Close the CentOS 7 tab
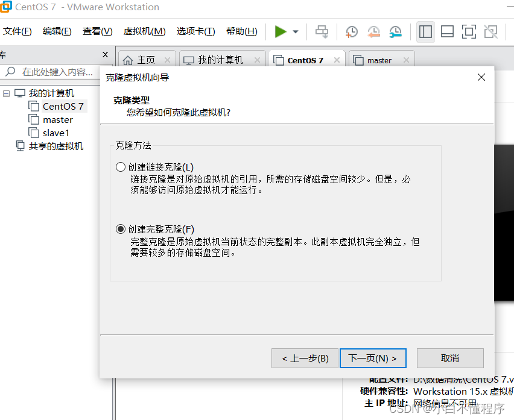Screen dimensions: 514x420 [337, 60]
